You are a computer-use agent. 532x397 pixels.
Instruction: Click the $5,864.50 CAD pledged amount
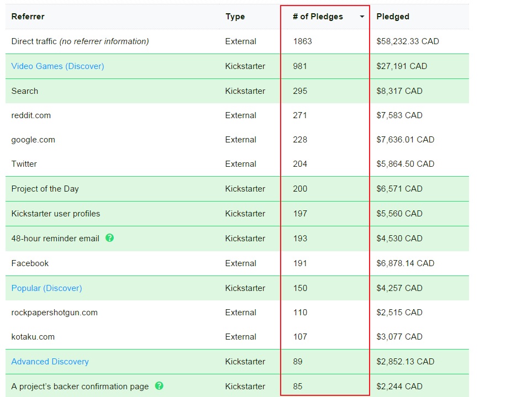click(405, 164)
